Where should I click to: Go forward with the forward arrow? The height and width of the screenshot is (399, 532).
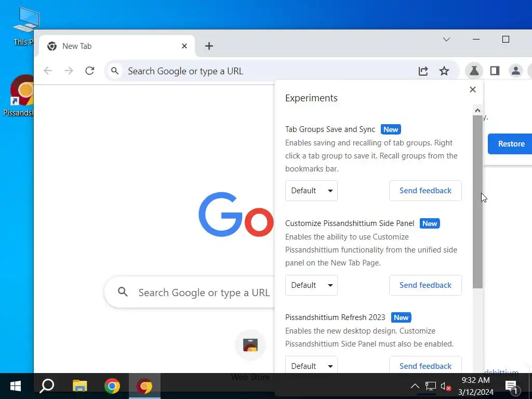pos(69,71)
